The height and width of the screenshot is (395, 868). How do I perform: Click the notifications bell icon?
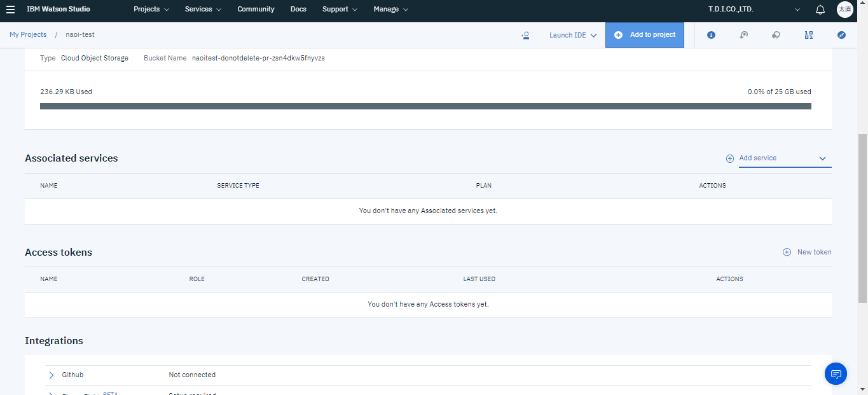(x=820, y=10)
